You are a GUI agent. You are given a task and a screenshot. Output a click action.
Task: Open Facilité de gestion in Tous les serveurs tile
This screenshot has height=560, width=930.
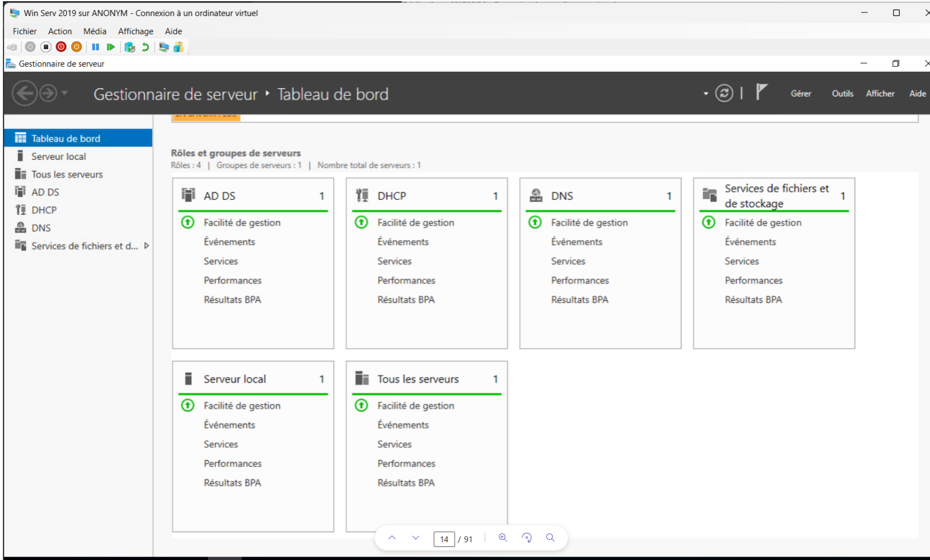click(416, 405)
